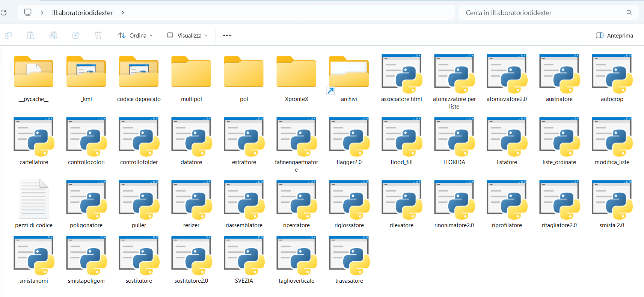
Task: Select the smistapoligoni Python file
Action: pyautogui.click(x=86, y=261)
